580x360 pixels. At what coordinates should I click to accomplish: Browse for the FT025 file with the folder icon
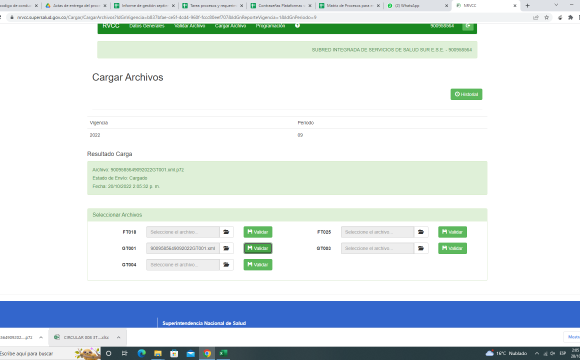coord(421,232)
